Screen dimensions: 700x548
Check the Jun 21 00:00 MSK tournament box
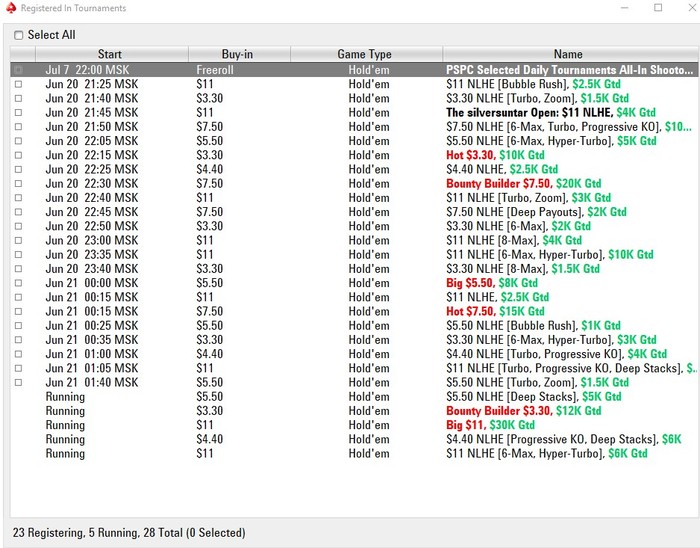pos(18,283)
